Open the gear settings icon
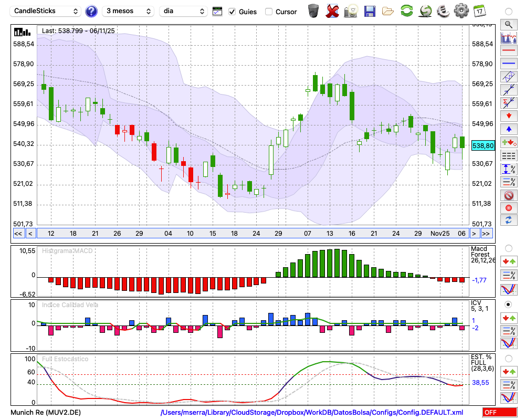 (x=461, y=10)
